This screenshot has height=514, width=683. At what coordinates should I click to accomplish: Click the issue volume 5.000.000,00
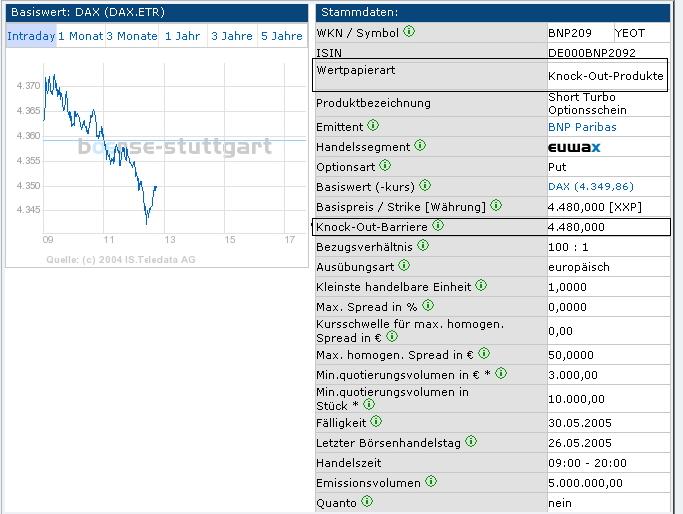click(585, 483)
